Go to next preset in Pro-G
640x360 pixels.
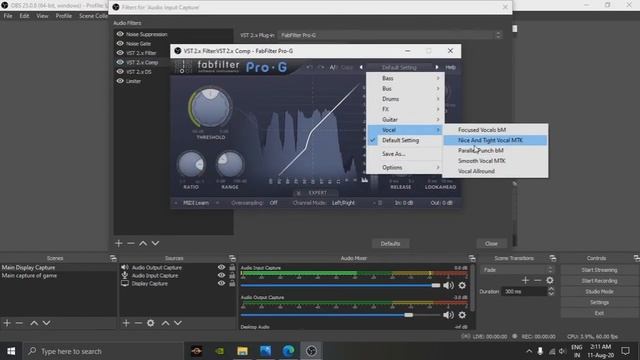pyautogui.click(x=437, y=67)
